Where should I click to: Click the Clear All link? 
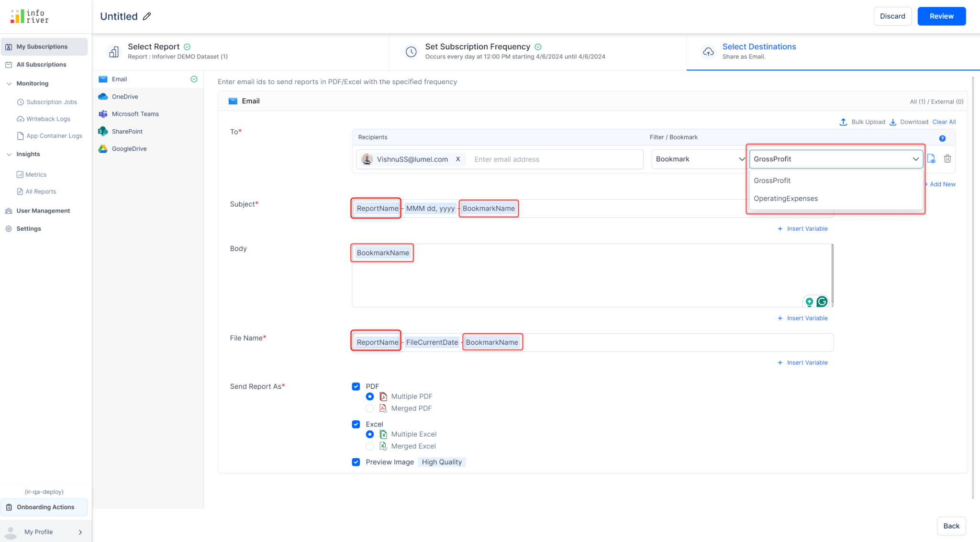pyautogui.click(x=944, y=122)
